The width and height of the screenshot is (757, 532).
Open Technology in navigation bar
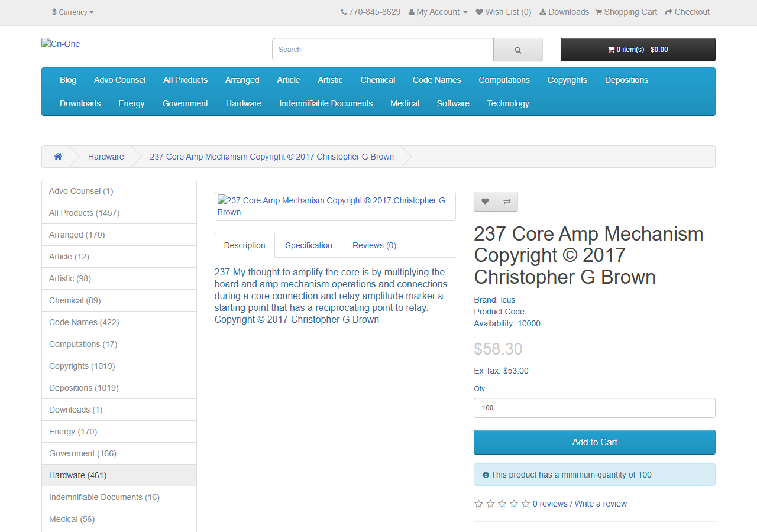508,103
